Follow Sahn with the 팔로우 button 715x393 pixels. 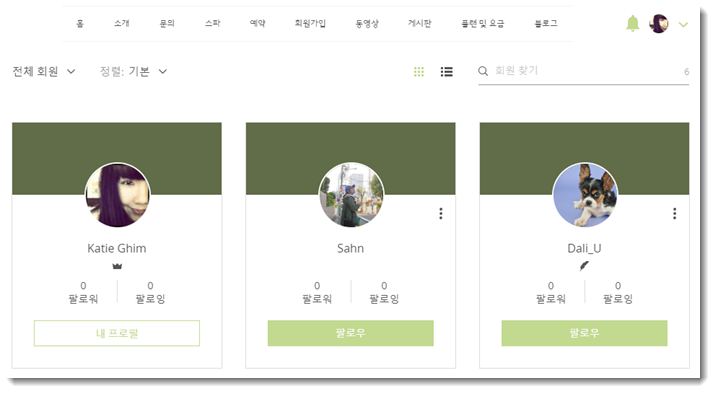click(351, 333)
